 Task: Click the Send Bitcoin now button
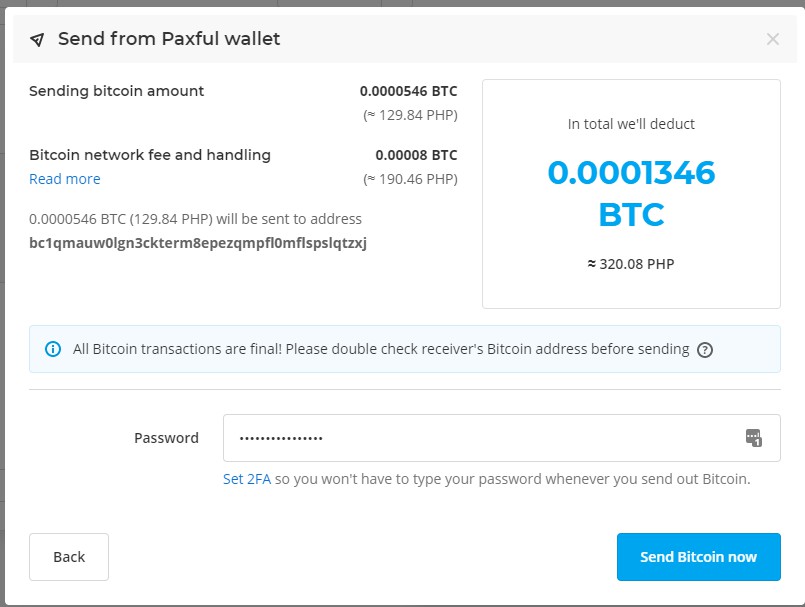click(x=698, y=557)
